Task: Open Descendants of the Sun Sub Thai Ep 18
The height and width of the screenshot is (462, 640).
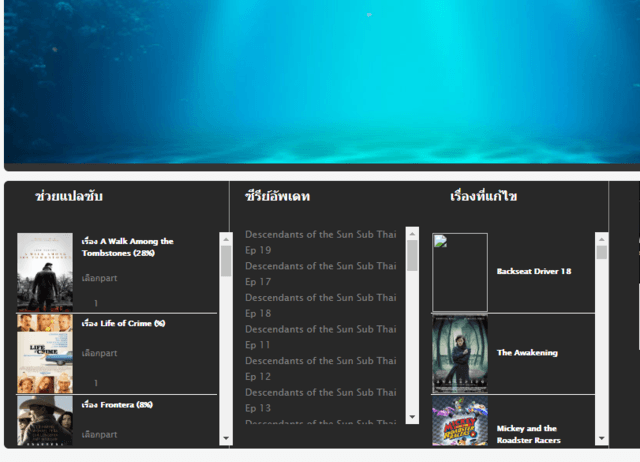Action: click(321, 305)
